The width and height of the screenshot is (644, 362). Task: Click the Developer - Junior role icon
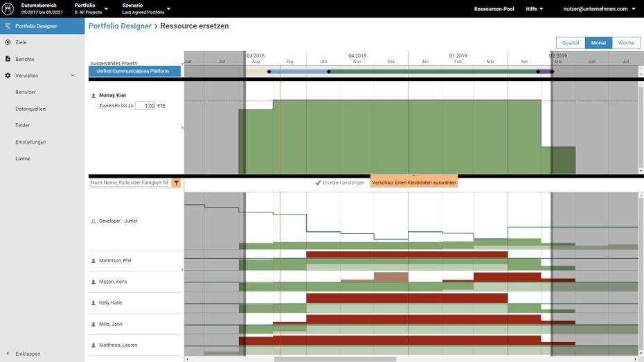point(93,221)
